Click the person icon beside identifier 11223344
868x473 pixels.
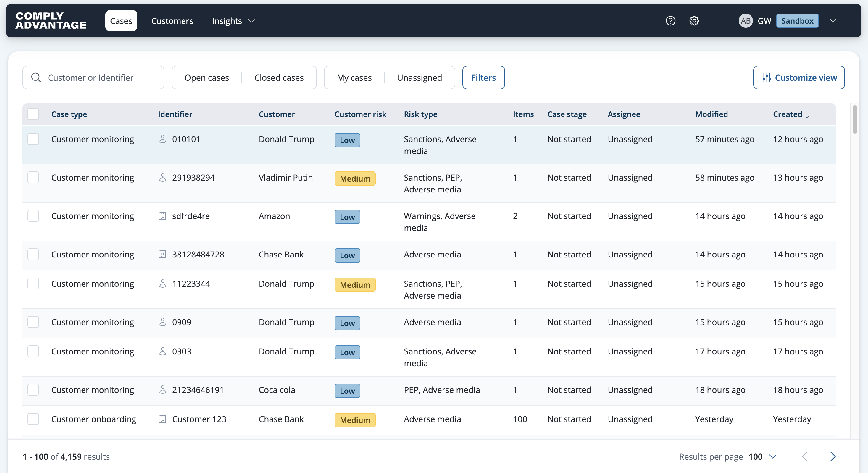[x=162, y=284]
